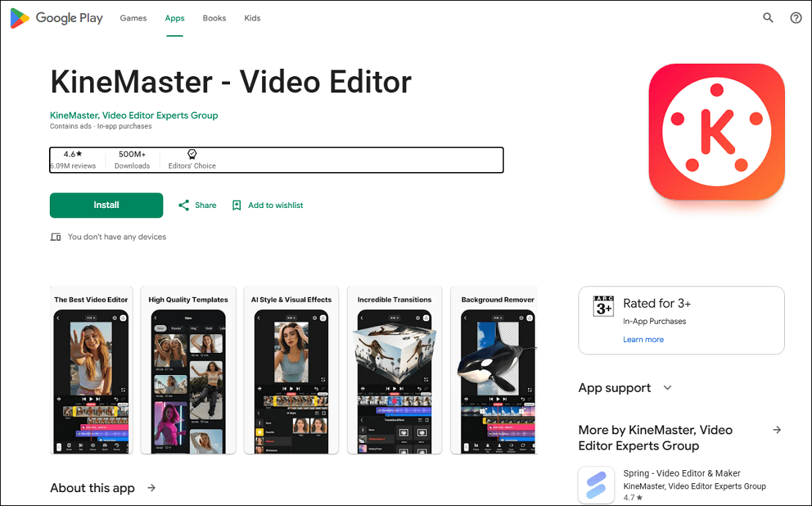The height and width of the screenshot is (506, 812).
Task: Click arrow beside More by KineMaster
Action: coord(777,430)
